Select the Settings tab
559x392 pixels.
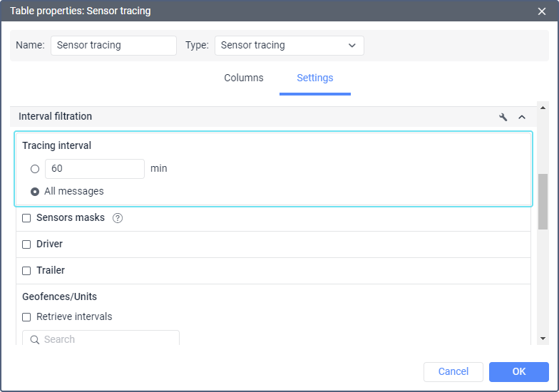[314, 78]
